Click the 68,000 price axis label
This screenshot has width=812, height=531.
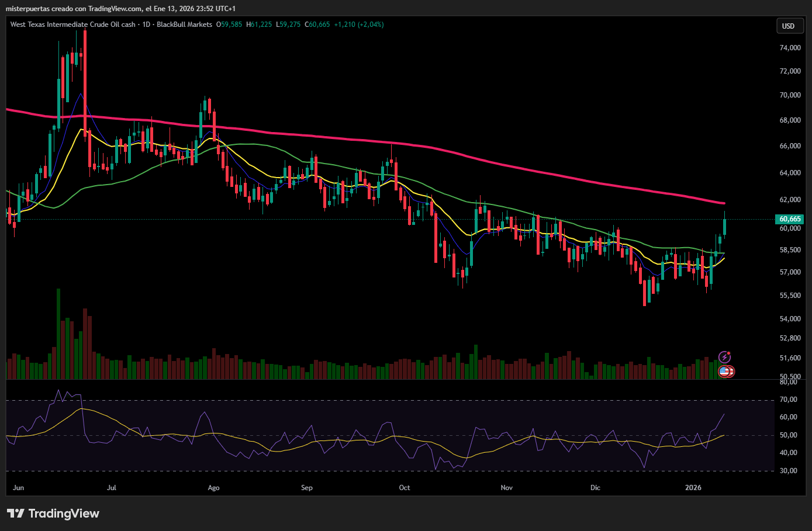tap(790, 120)
